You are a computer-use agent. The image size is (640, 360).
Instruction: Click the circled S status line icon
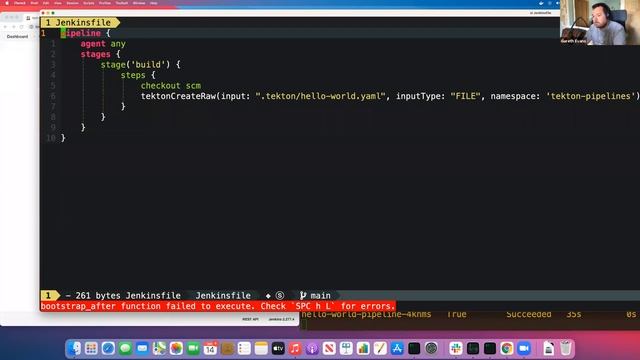(x=280, y=296)
